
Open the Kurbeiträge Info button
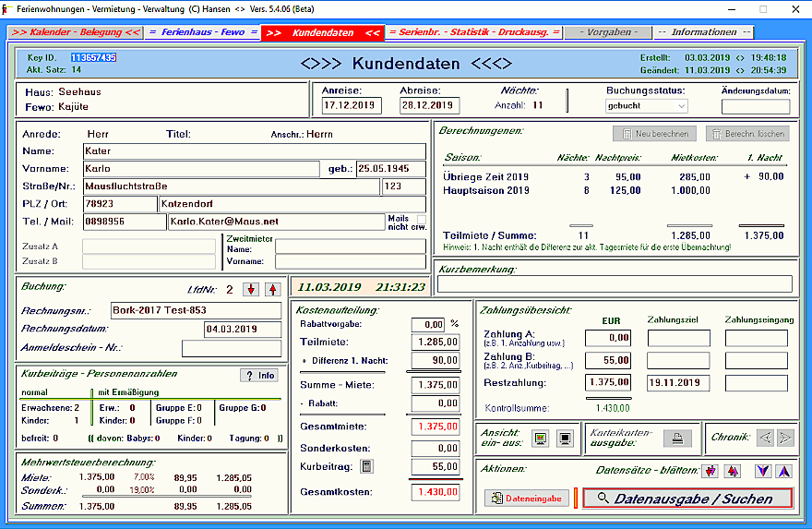click(259, 375)
